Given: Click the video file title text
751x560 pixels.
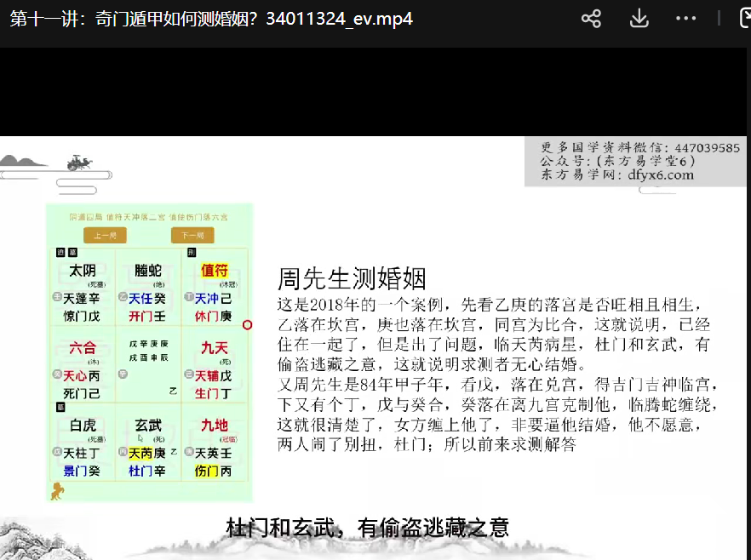Looking at the screenshot, I should click(211, 19).
